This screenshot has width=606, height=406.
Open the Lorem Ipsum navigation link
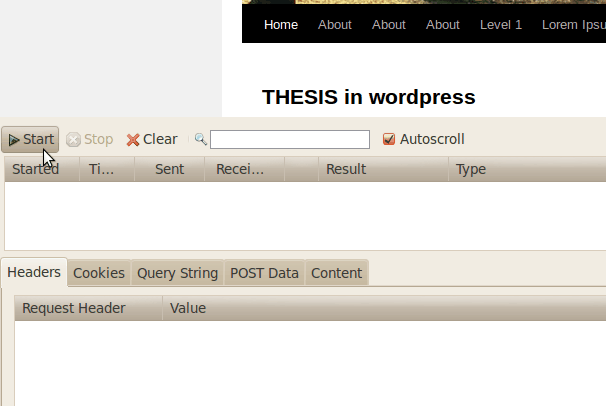574,25
